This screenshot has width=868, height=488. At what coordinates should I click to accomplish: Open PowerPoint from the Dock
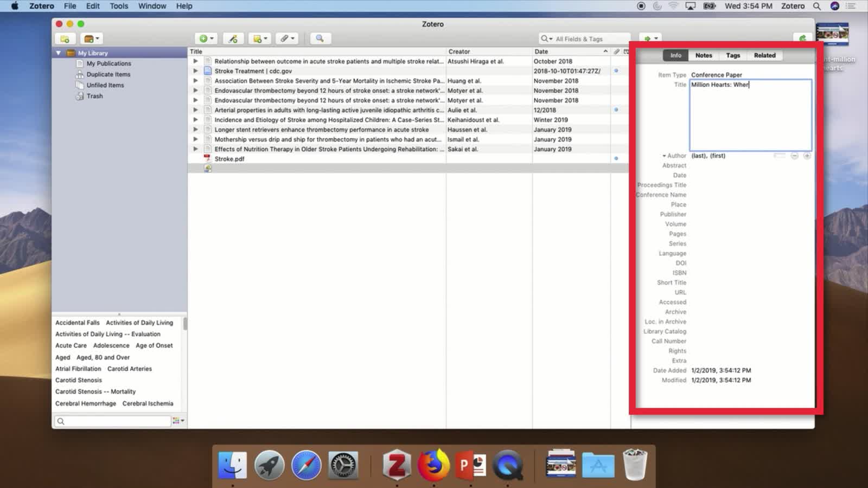point(471,465)
